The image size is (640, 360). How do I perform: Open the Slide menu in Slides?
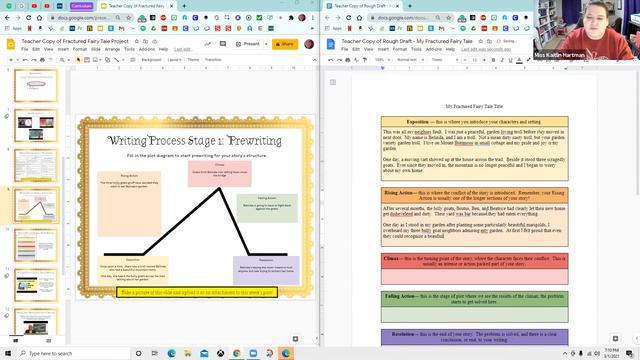96,49
